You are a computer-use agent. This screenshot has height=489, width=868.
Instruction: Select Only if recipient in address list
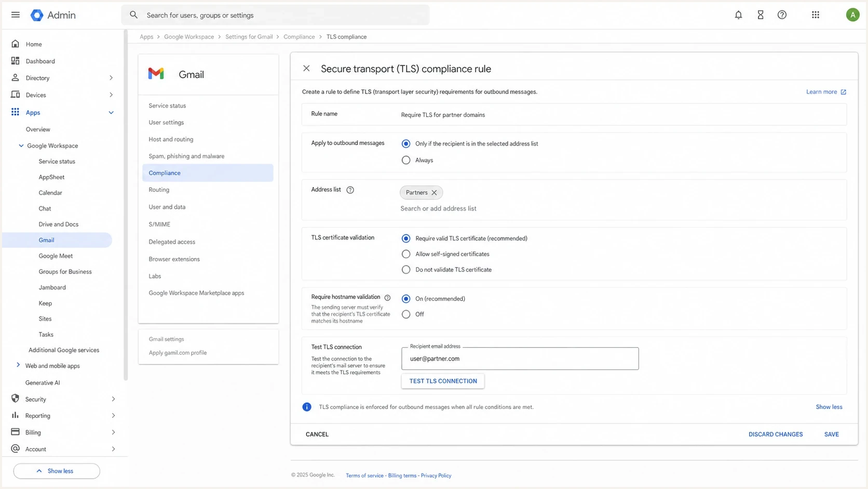tap(406, 144)
